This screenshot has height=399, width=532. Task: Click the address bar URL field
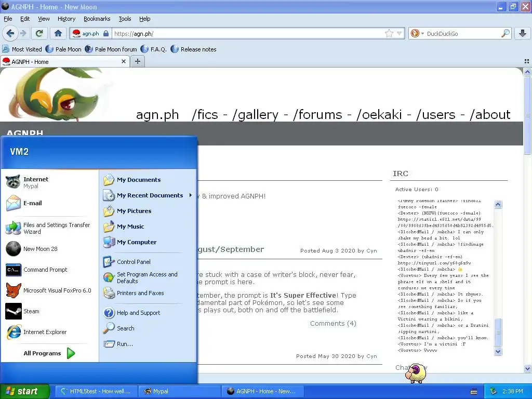(248, 34)
